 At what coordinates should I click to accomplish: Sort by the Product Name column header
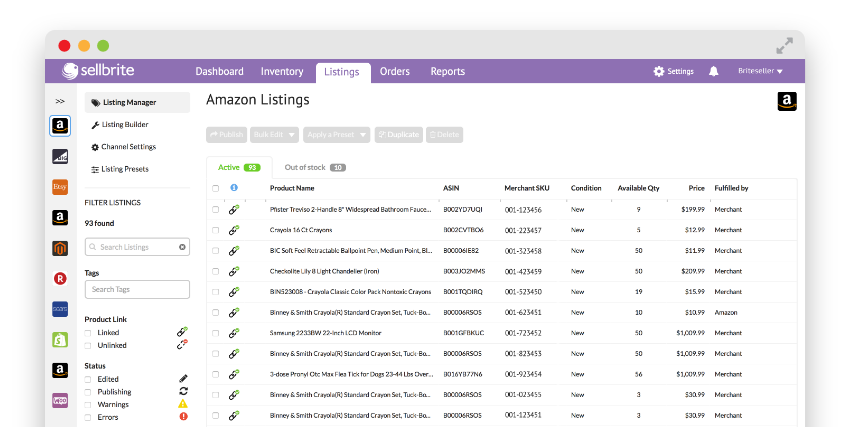pos(292,188)
